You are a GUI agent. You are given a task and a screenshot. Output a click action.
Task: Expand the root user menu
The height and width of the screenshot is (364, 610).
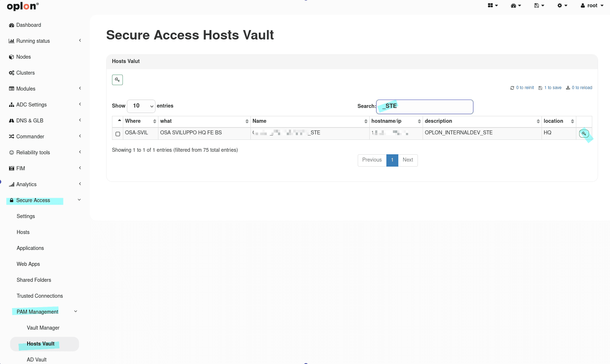point(592,5)
